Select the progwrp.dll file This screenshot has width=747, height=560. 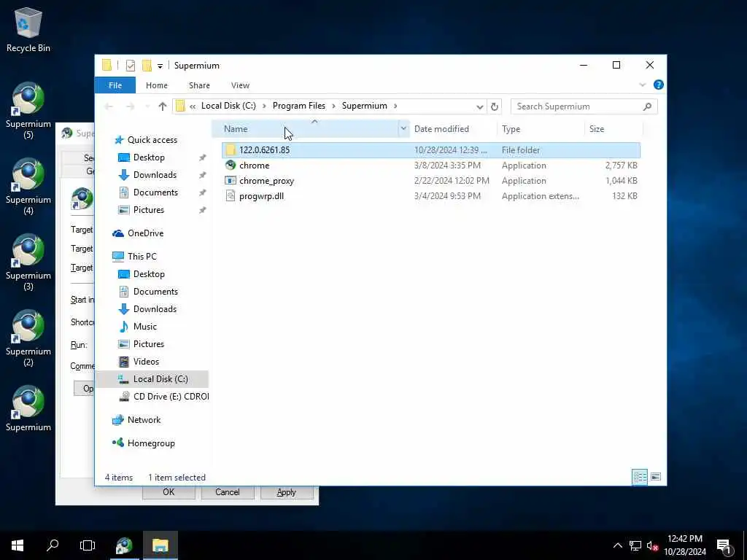coord(430,195)
